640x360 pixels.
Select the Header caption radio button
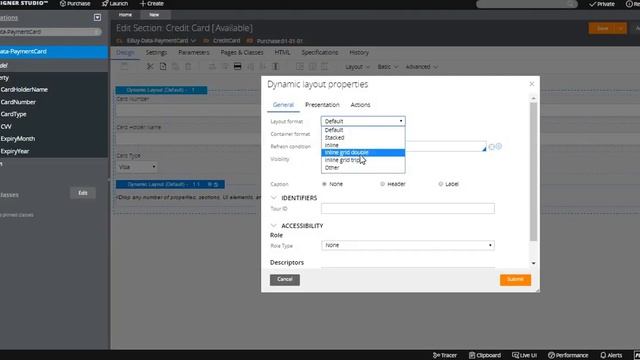(382, 184)
